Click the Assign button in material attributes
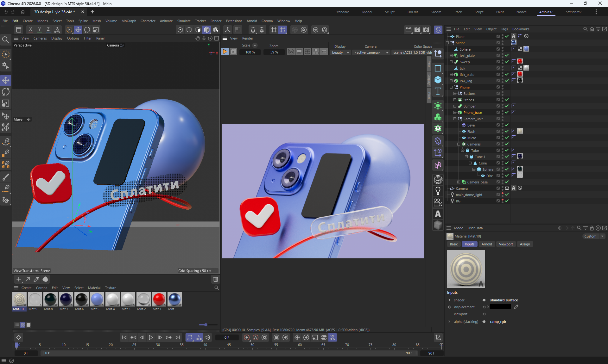 coord(524,244)
